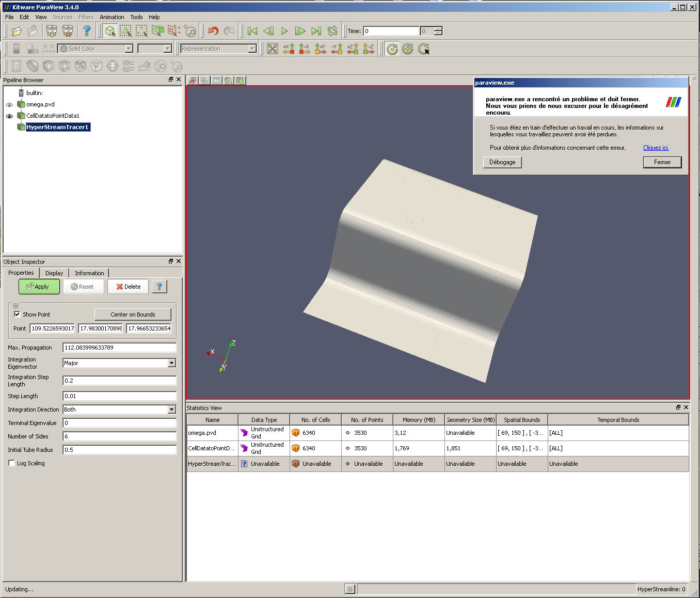Jump to the first animation frame

pos(252,31)
